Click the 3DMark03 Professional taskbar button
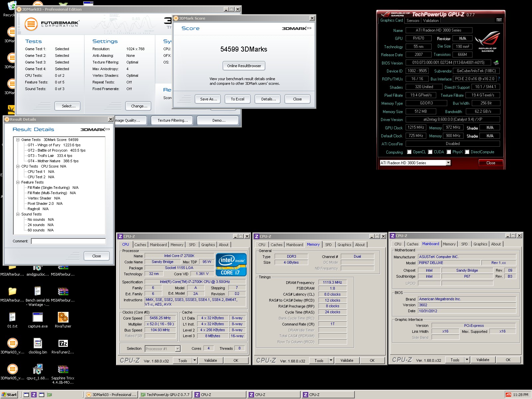 click(111, 395)
